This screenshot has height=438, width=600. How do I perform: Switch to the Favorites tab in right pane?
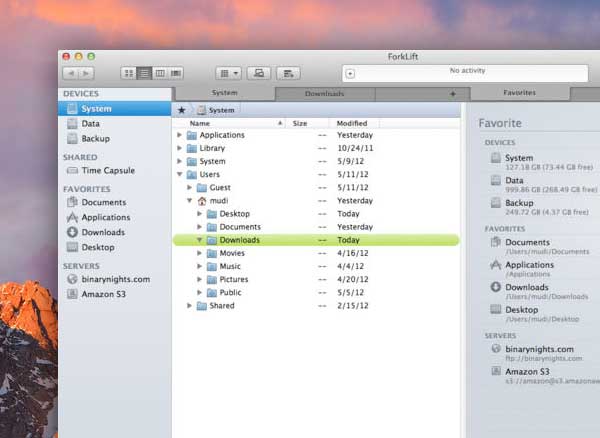coord(519,93)
